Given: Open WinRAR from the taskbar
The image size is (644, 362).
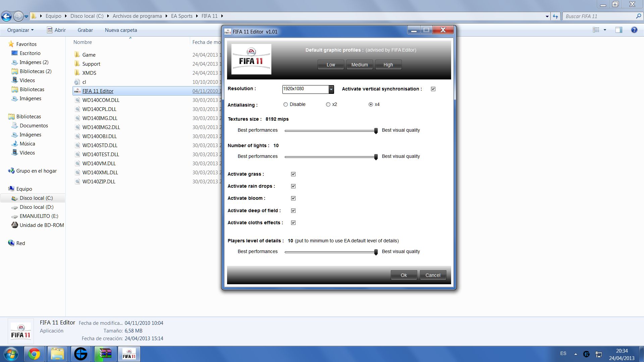Looking at the screenshot, I should pos(105,354).
